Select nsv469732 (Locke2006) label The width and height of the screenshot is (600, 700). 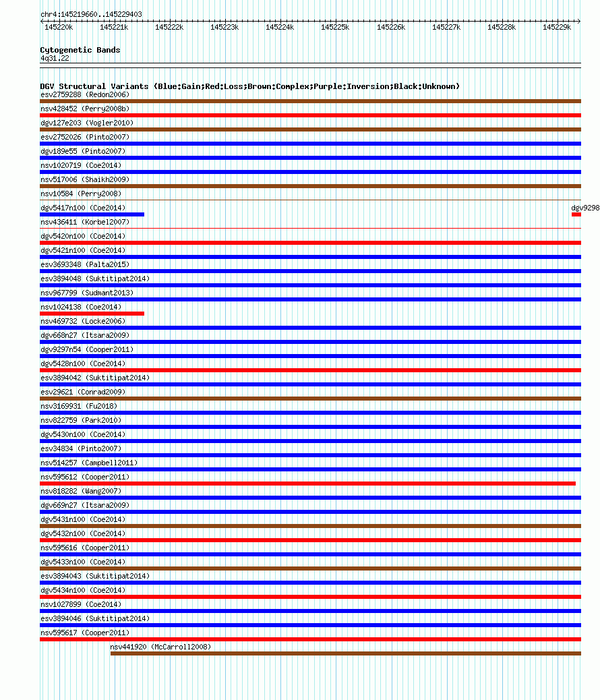tap(83, 322)
